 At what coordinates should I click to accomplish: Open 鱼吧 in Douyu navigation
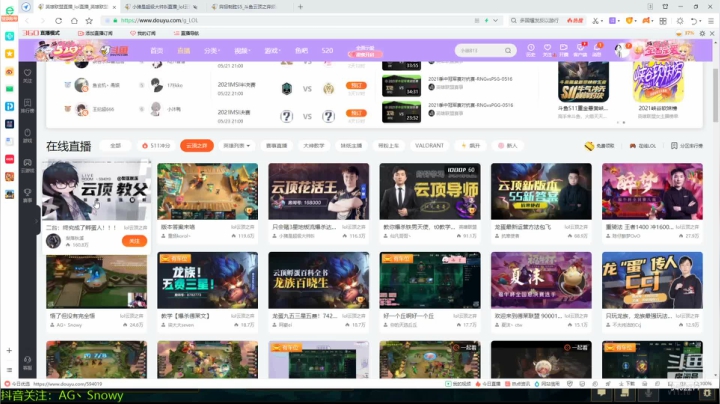pyautogui.click(x=301, y=50)
